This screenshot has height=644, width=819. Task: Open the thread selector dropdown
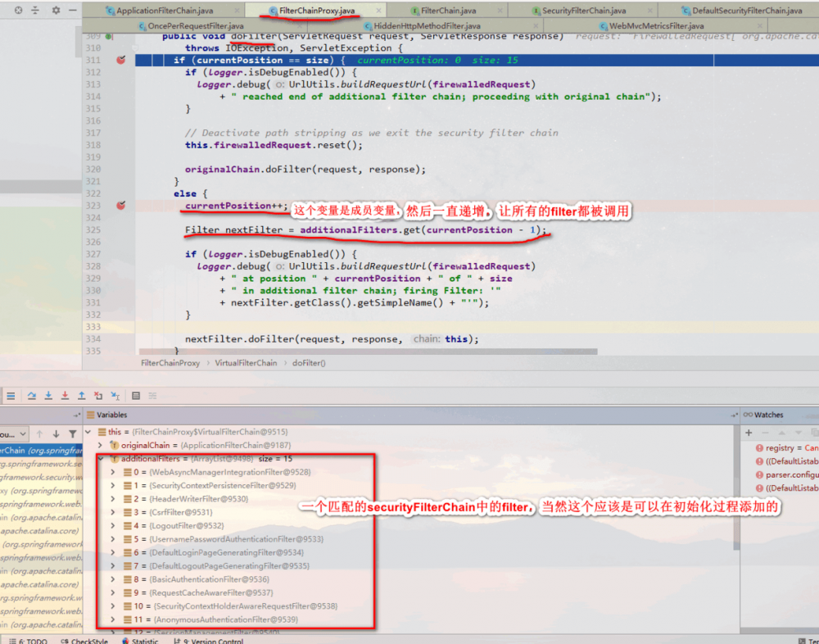pyautogui.click(x=14, y=434)
